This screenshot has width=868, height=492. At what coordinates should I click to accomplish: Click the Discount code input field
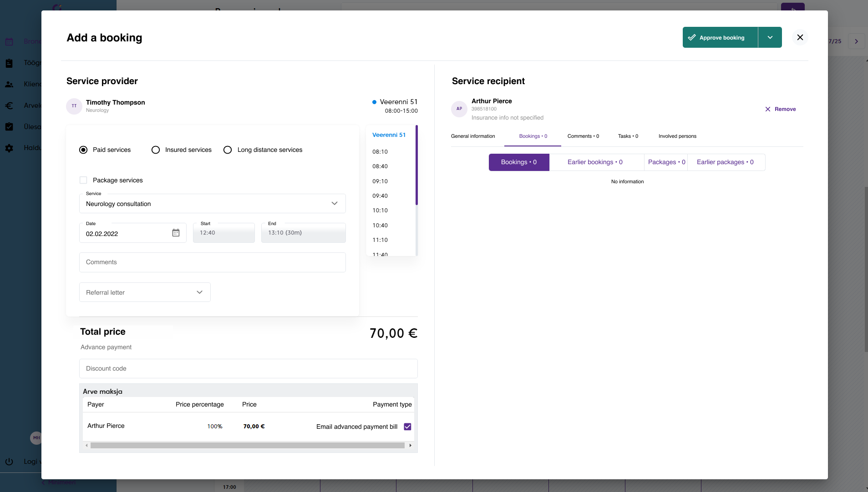pyautogui.click(x=248, y=368)
